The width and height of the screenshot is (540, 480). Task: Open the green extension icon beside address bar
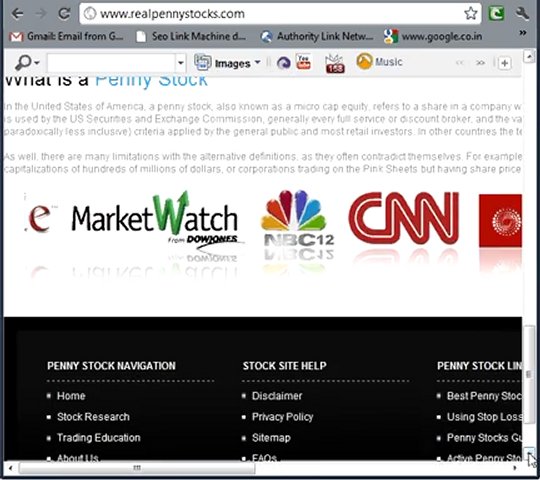[496, 13]
